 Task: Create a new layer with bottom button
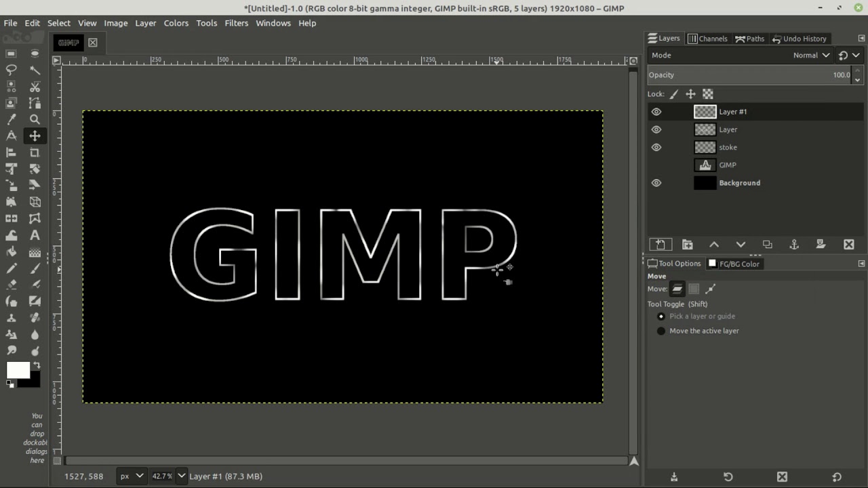tap(660, 245)
